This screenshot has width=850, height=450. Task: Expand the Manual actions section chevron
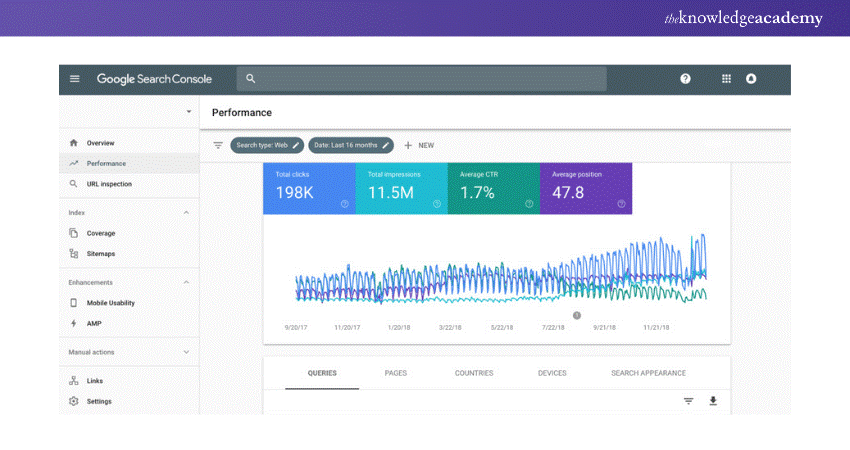186,352
